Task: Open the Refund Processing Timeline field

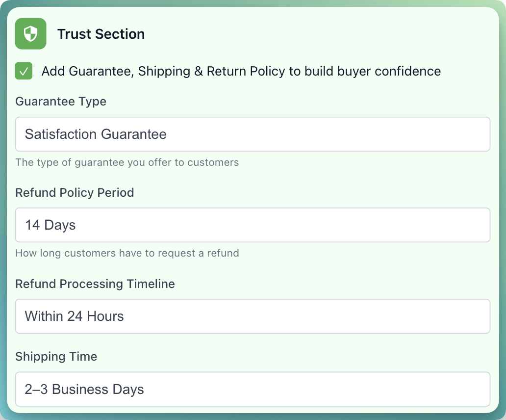Action: (x=253, y=316)
